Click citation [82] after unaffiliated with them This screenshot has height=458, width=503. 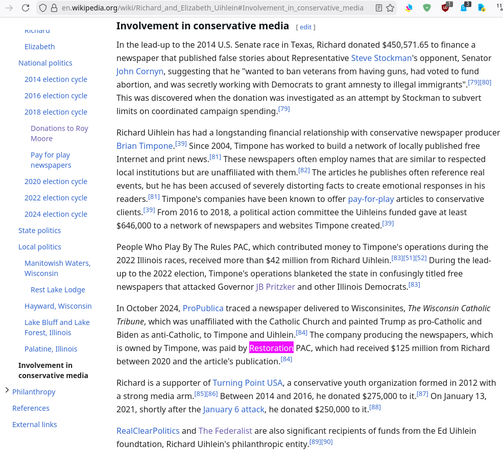[x=304, y=170]
